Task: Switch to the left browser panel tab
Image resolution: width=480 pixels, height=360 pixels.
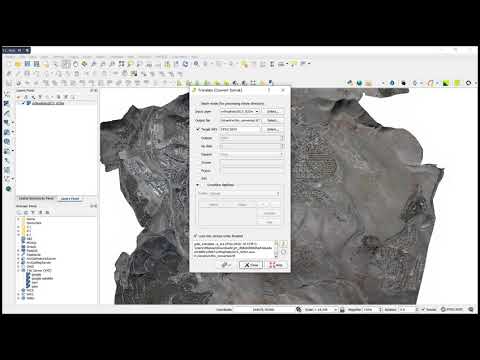Action: tap(36, 198)
